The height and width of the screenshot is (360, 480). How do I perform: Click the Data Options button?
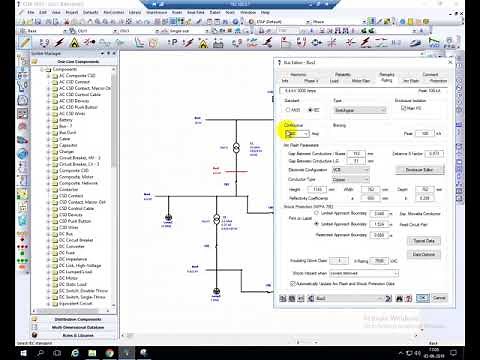pyautogui.click(x=424, y=254)
